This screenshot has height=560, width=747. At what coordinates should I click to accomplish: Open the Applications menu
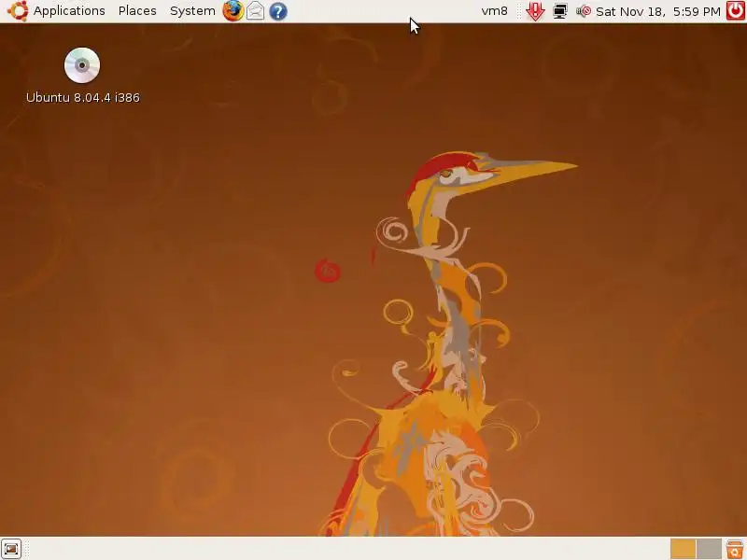pos(69,11)
